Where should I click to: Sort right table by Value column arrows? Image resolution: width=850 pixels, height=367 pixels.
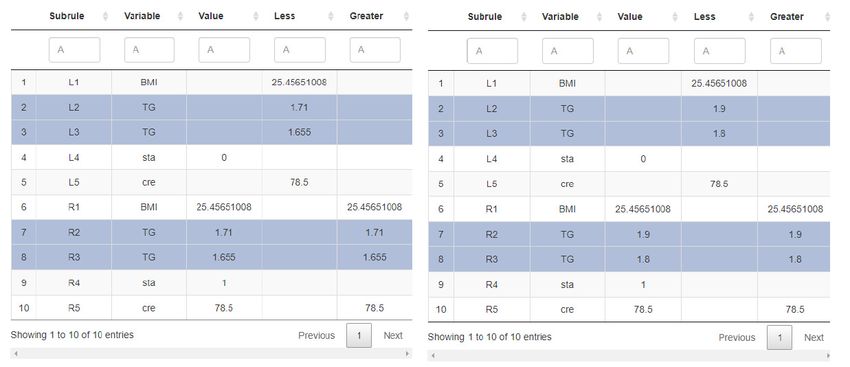click(675, 17)
